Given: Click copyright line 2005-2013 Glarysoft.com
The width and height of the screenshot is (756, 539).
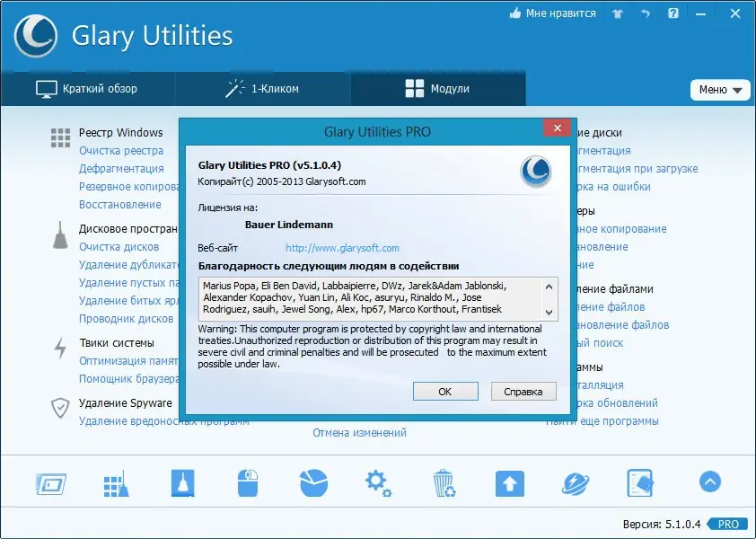Looking at the screenshot, I should click(282, 182).
